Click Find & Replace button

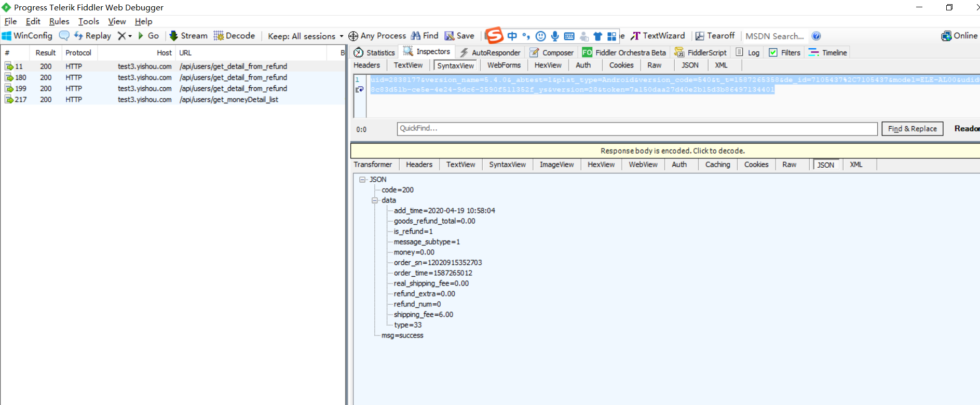point(913,129)
